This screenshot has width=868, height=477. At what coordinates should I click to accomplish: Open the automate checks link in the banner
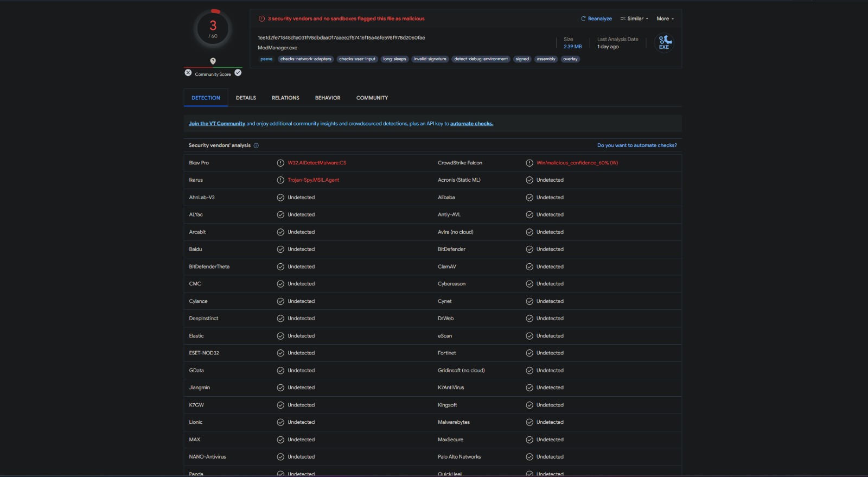(x=471, y=124)
